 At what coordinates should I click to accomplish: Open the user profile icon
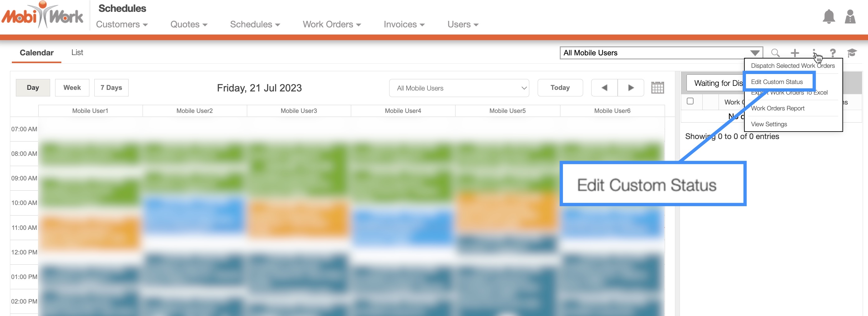coord(850,17)
